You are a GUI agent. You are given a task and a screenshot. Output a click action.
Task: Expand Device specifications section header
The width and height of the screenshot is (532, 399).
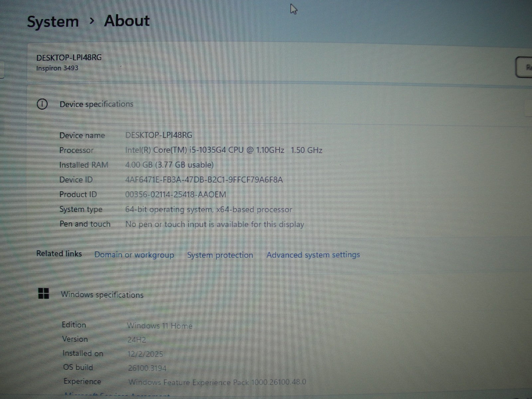tap(96, 104)
